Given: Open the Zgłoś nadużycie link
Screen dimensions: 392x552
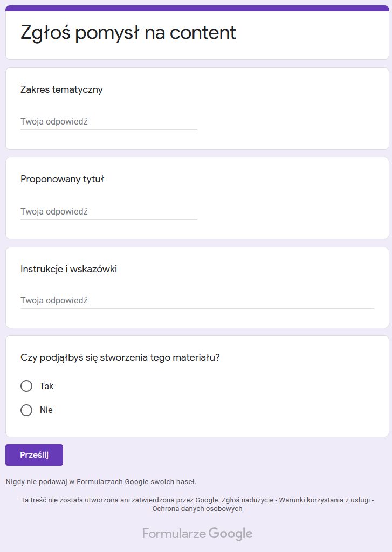Looking at the screenshot, I should point(247,500).
